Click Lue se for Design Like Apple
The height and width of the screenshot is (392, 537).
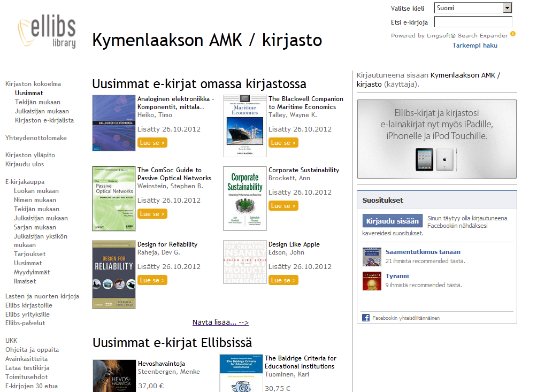pos(283,280)
